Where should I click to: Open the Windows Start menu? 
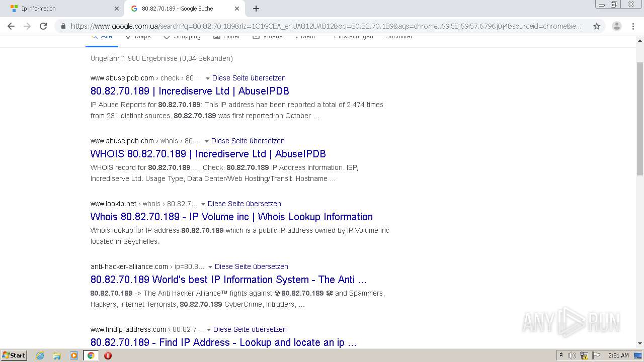tap(14, 355)
